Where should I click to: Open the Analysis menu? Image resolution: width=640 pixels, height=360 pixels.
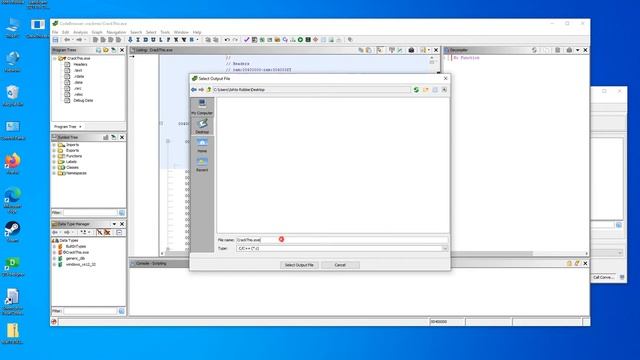pyautogui.click(x=80, y=32)
